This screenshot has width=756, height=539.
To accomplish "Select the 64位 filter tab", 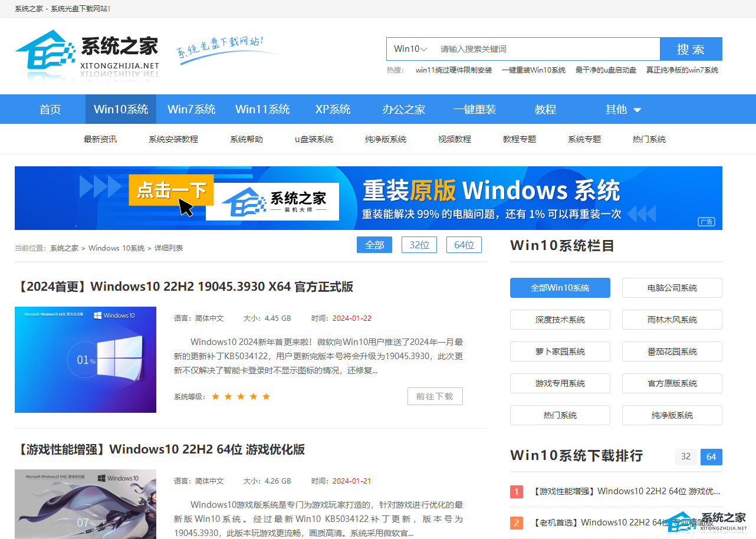I will 464,245.
